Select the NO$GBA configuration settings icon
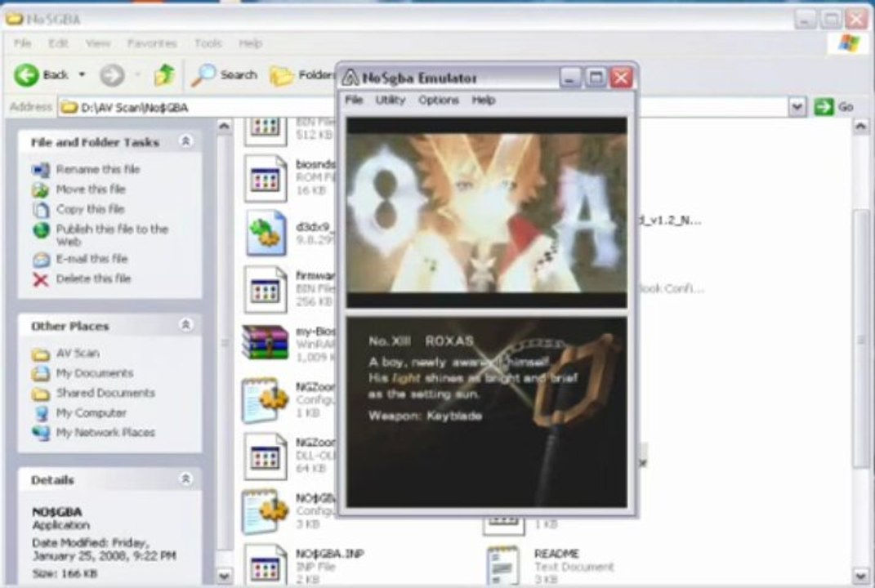This screenshot has width=875, height=588. coord(265,511)
